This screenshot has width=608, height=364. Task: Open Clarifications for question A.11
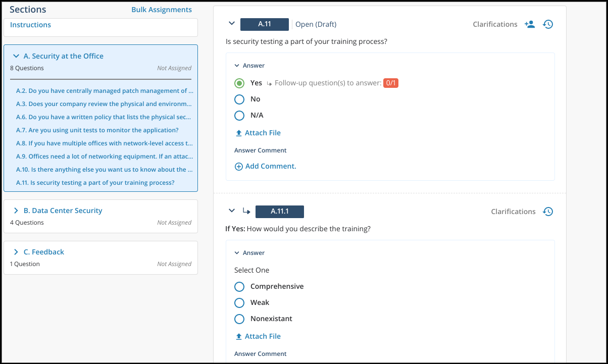click(495, 24)
